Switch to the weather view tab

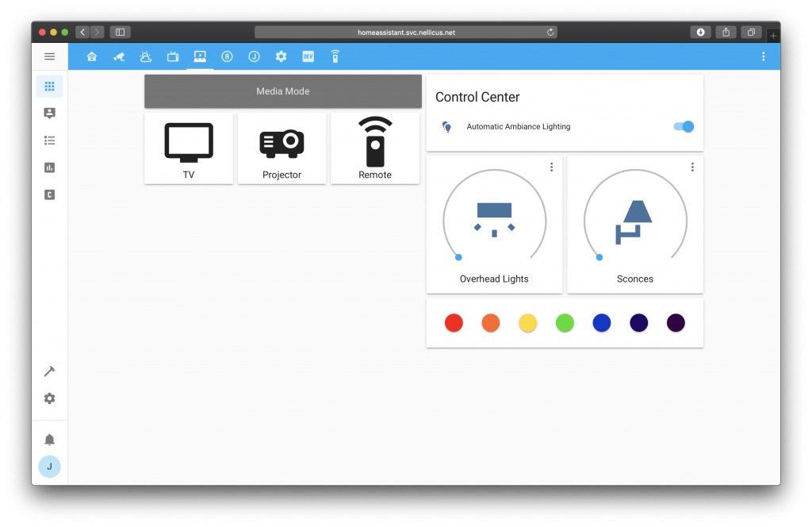145,56
